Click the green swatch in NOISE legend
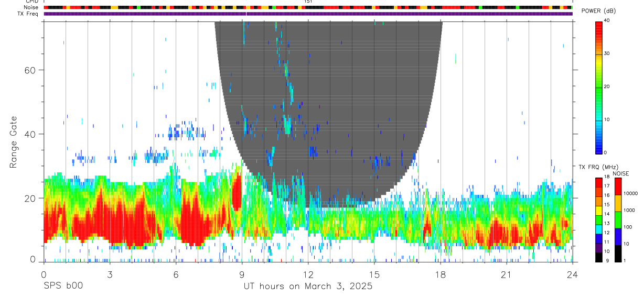 (x=618, y=220)
